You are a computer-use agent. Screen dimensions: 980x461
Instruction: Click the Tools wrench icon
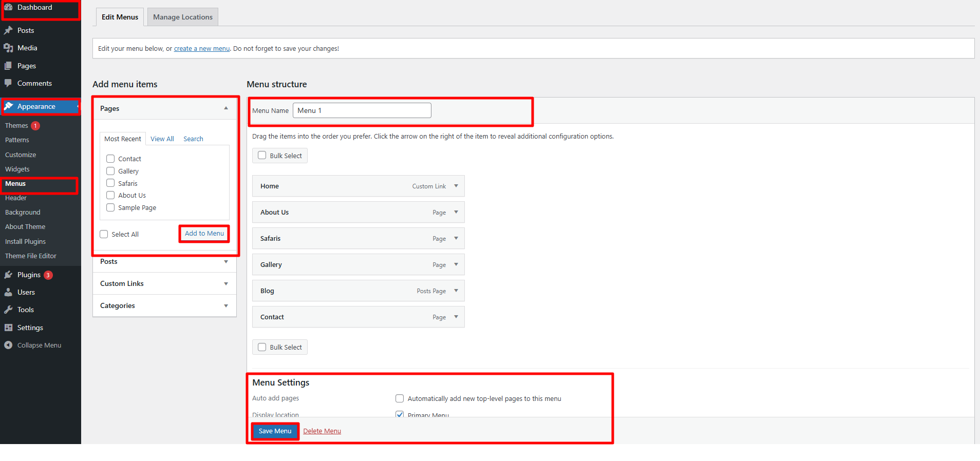point(8,310)
